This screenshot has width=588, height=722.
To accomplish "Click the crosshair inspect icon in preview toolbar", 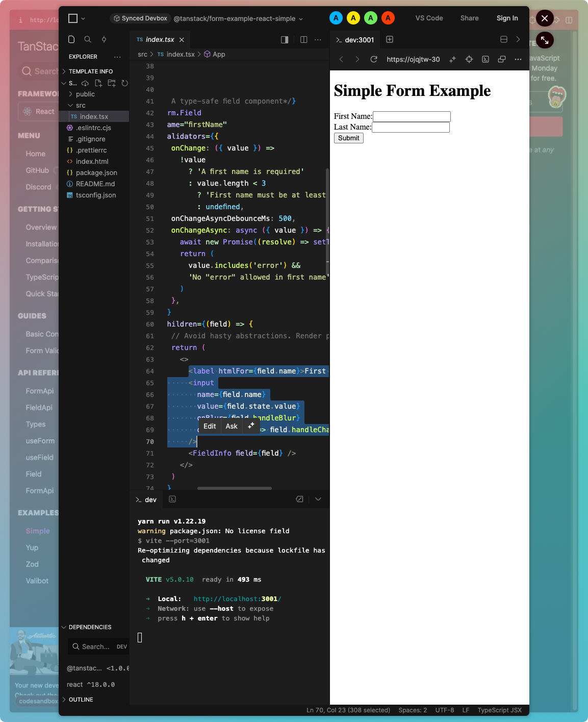I will coord(469,59).
